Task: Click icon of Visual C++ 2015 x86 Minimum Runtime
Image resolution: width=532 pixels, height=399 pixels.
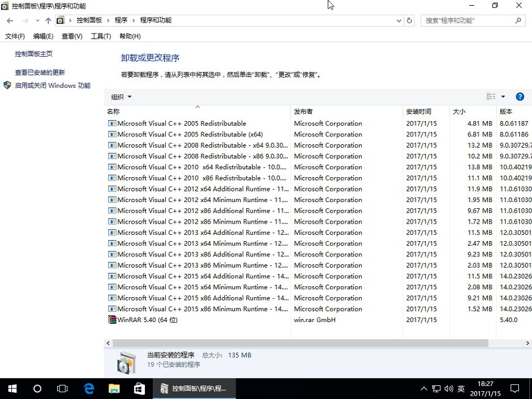Action: [112, 309]
